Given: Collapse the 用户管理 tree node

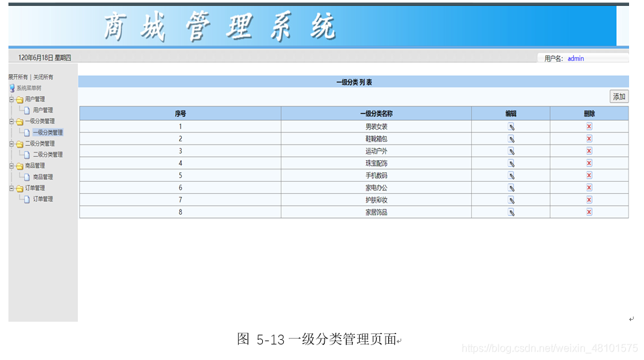Looking at the screenshot, I should point(12,99).
